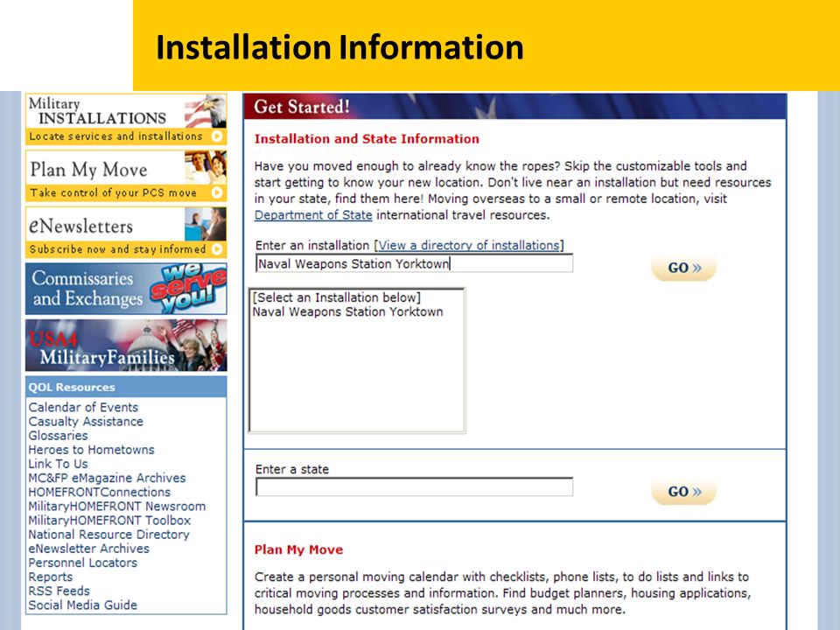840x630 pixels.
Task: Open MC&FP eMagazine Archives link
Action: tap(107, 478)
